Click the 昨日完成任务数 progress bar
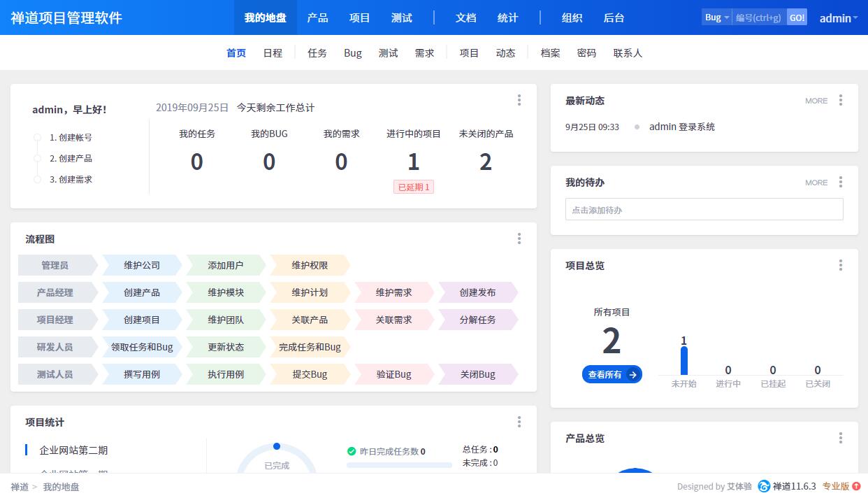The image size is (868, 498). pyautogui.click(x=399, y=464)
